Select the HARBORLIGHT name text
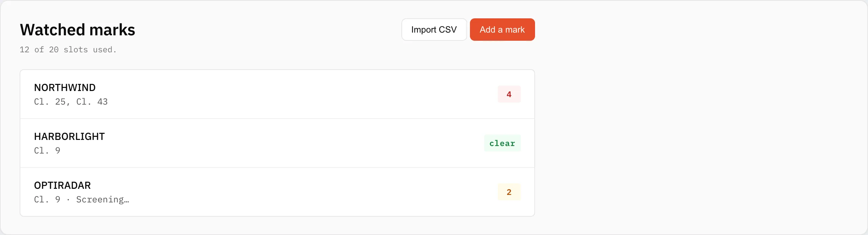 [x=70, y=137]
